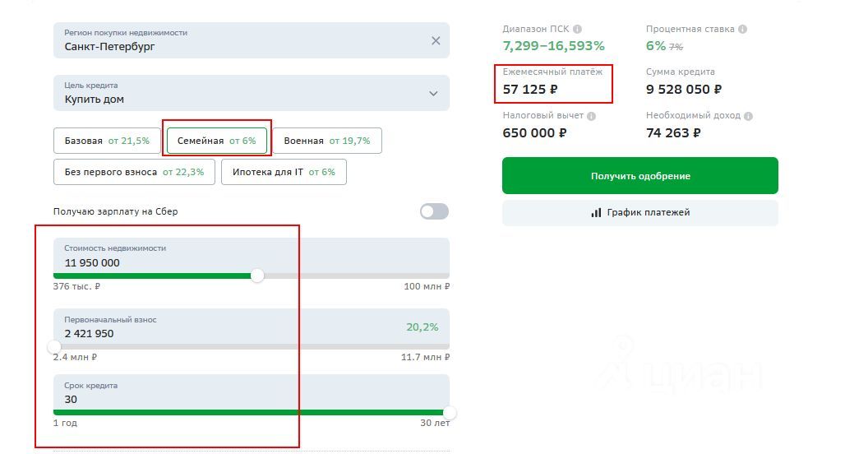Viewport: 868px width, 454px height.
Task: Open the Регион покупки недвижимости selector
Action: (x=252, y=40)
